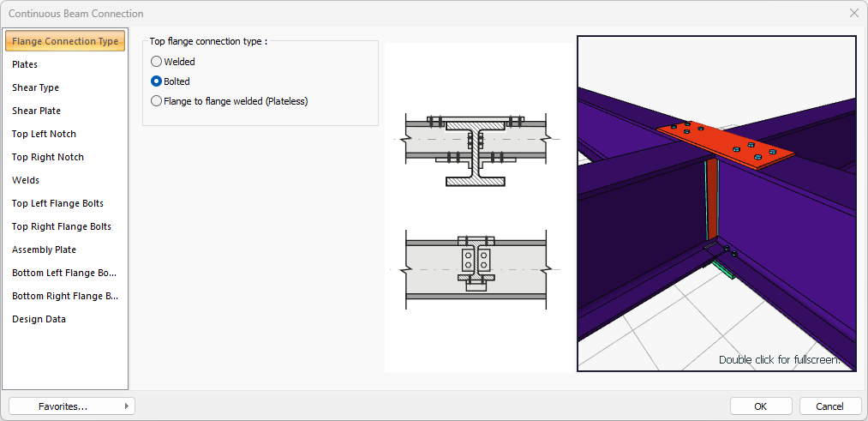Select Top Left Notch in sidebar
The image size is (868, 421).
(45, 134)
